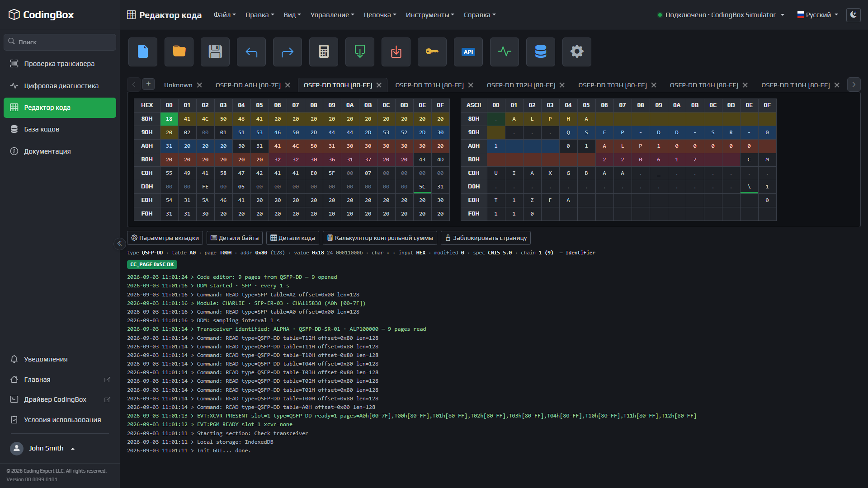Click the Поиск search field

(60, 42)
